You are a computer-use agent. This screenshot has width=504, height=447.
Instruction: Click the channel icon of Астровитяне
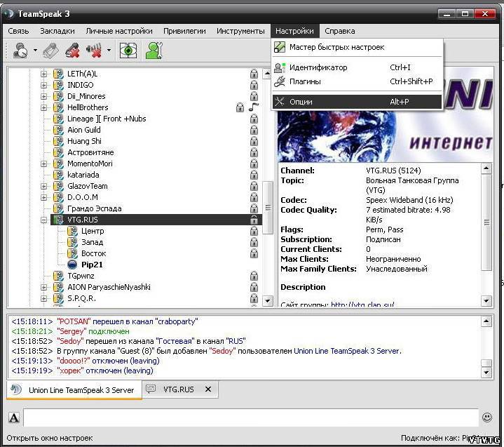click(58, 152)
